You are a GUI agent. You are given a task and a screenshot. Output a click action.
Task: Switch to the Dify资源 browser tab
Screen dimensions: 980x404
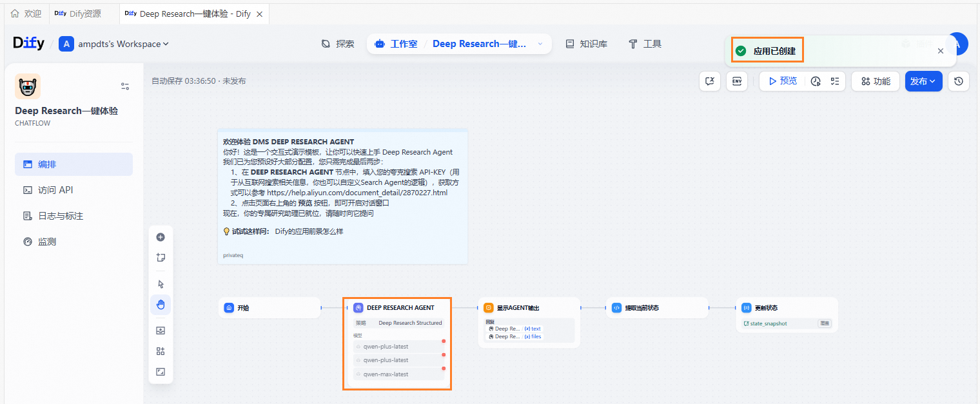[77, 14]
